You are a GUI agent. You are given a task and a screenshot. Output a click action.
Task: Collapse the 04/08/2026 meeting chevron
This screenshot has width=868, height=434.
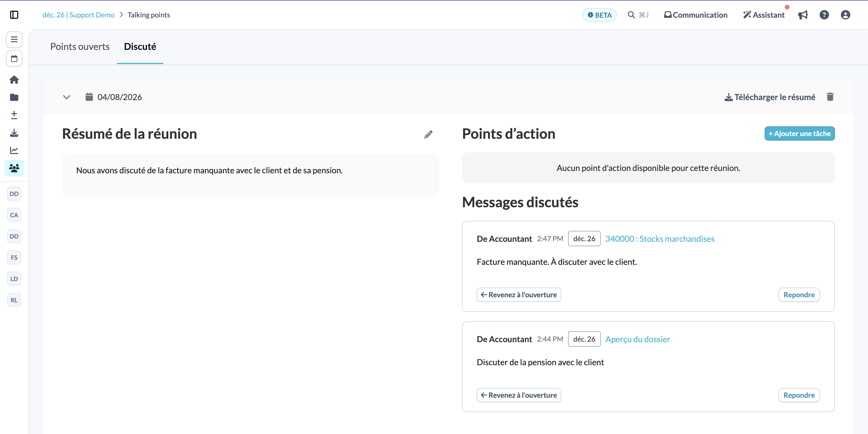[67, 97]
